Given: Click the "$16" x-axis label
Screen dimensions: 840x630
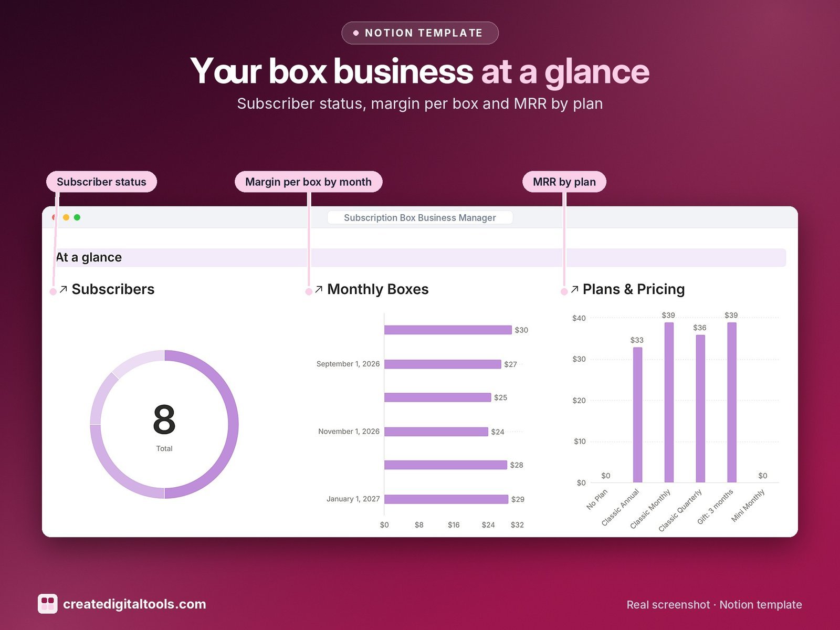Looking at the screenshot, I should click(x=454, y=525).
